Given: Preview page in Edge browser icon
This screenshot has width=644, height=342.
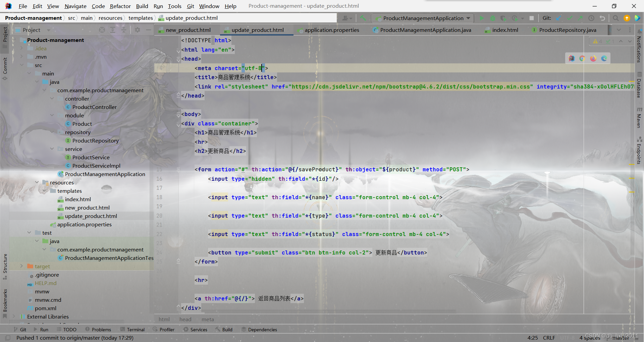Looking at the screenshot, I should 604,59.
